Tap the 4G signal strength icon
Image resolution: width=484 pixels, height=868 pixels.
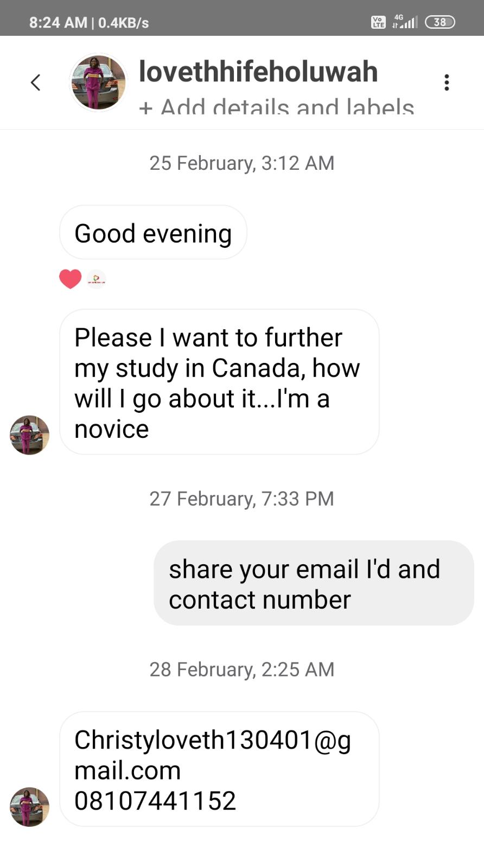coord(405,22)
